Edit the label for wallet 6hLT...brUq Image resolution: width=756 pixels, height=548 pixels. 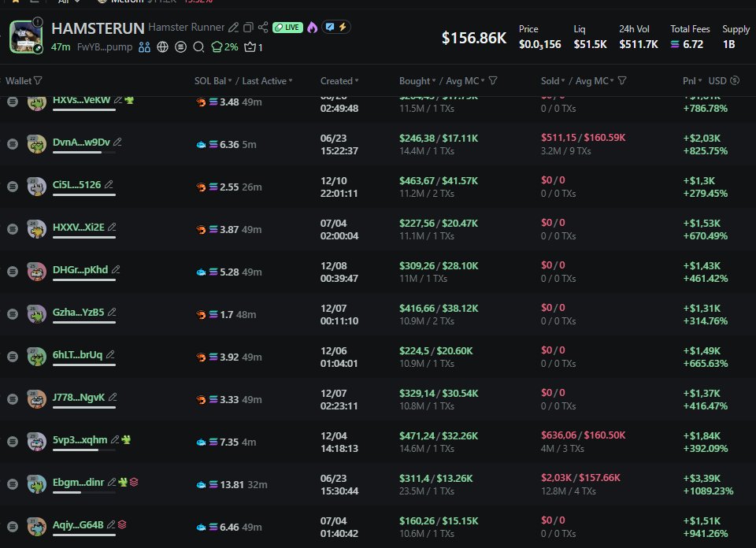pos(110,355)
